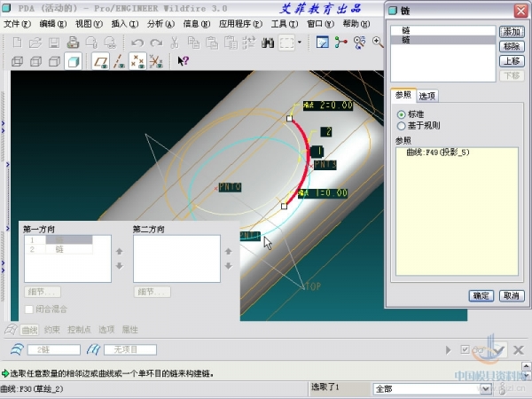Open the 编辑(E) menu

pos(53,24)
